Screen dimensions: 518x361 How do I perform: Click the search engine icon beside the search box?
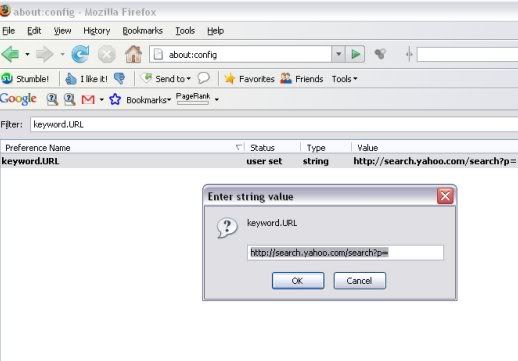point(380,54)
